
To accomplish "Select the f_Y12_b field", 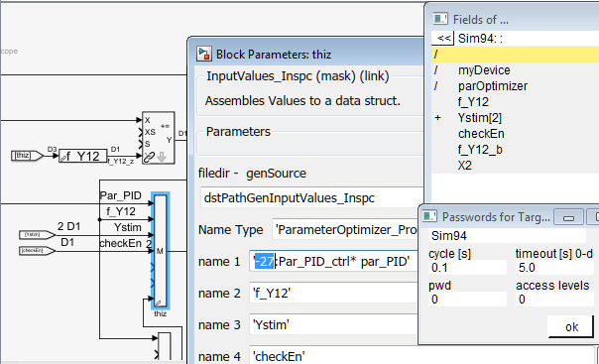I will 480,150.
